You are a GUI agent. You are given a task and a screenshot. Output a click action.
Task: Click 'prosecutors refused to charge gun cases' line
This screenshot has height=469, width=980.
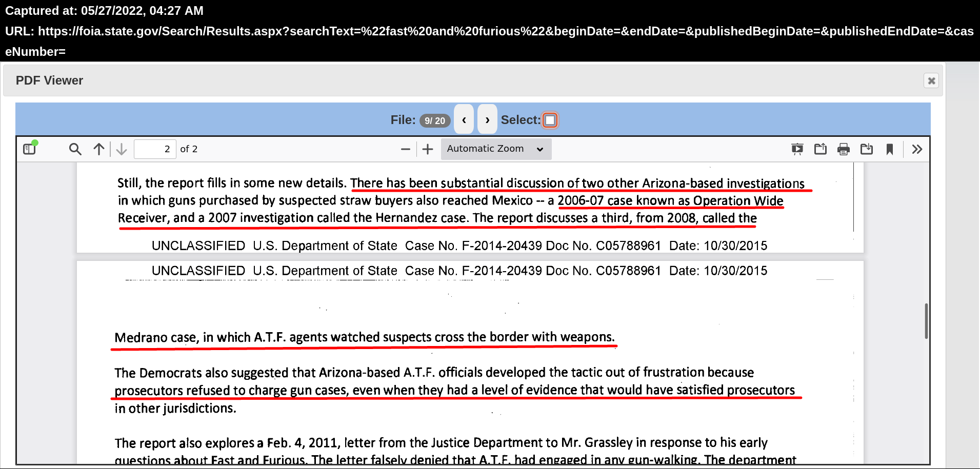point(455,390)
